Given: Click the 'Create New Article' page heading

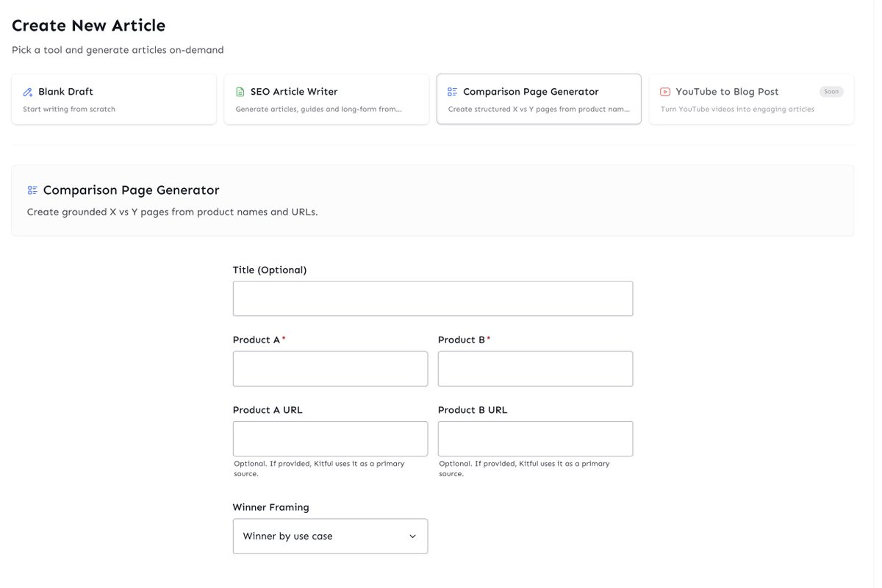Looking at the screenshot, I should pos(88,25).
